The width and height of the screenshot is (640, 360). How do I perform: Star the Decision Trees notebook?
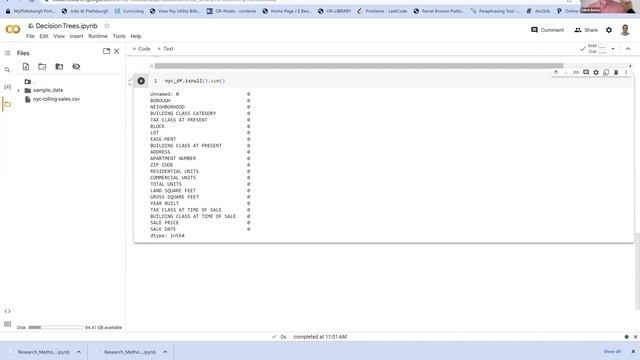[x=107, y=26]
